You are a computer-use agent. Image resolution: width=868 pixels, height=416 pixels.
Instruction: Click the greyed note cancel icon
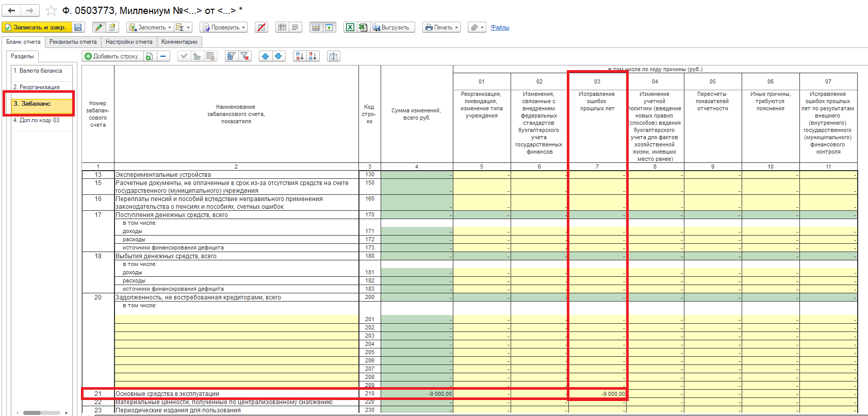[x=210, y=56]
